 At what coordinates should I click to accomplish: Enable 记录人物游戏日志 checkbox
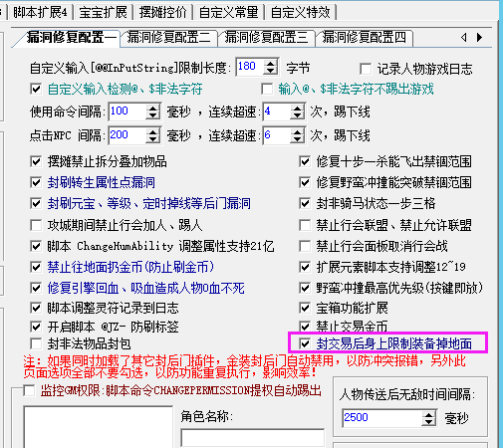[x=366, y=69]
